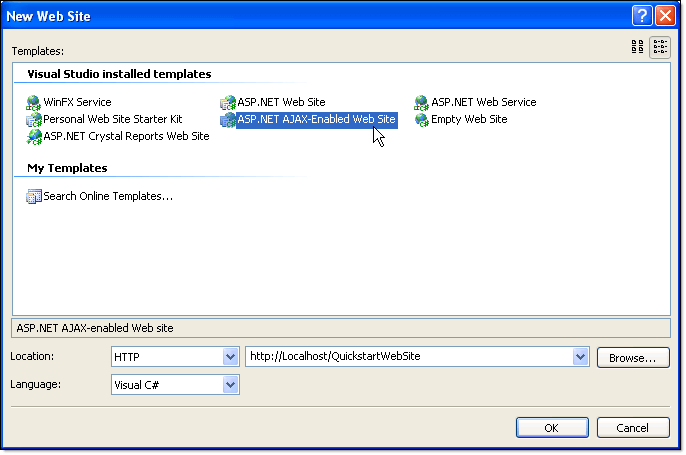Click the Visual C# value in Language combo

point(136,385)
